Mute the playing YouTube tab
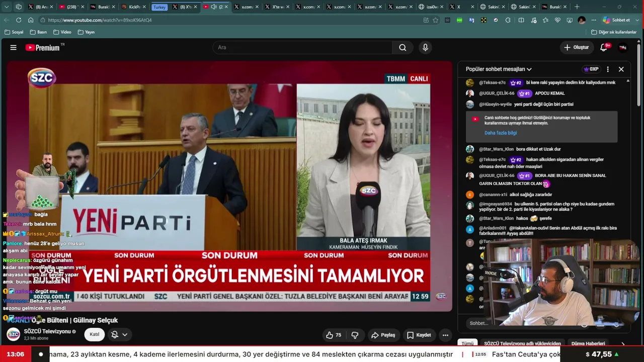644x362 pixels. pyautogui.click(x=214, y=7)
